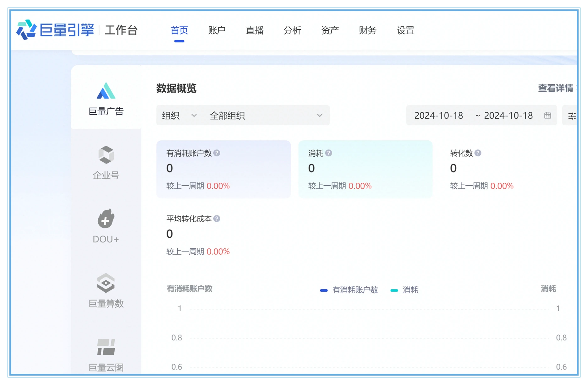Select the 消耗 metric card

[x=365, y=169]
